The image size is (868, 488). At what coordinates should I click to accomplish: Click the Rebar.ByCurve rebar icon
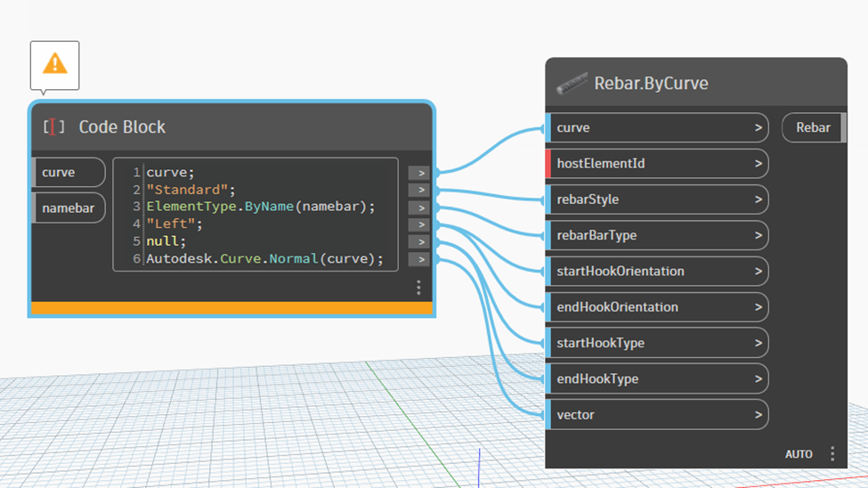pos(572,84)
